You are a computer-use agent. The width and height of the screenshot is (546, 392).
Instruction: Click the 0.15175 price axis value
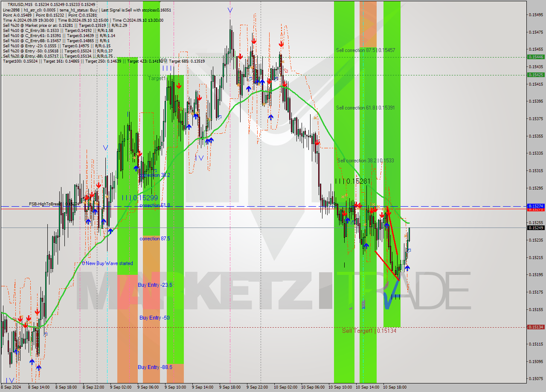pyautogui.click(x=536, y=292)
